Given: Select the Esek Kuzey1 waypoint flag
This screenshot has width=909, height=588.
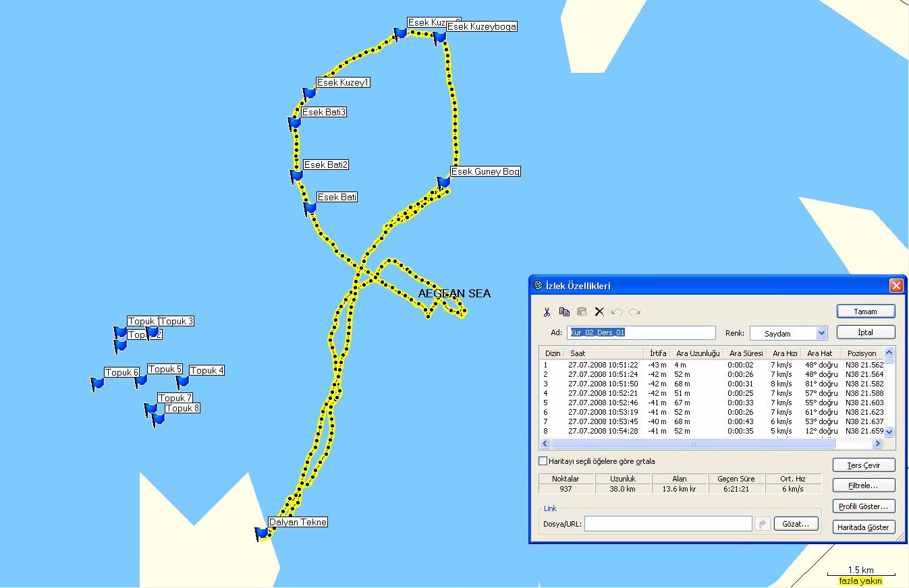Looking at the screenshot, I should tap(310, 93).
